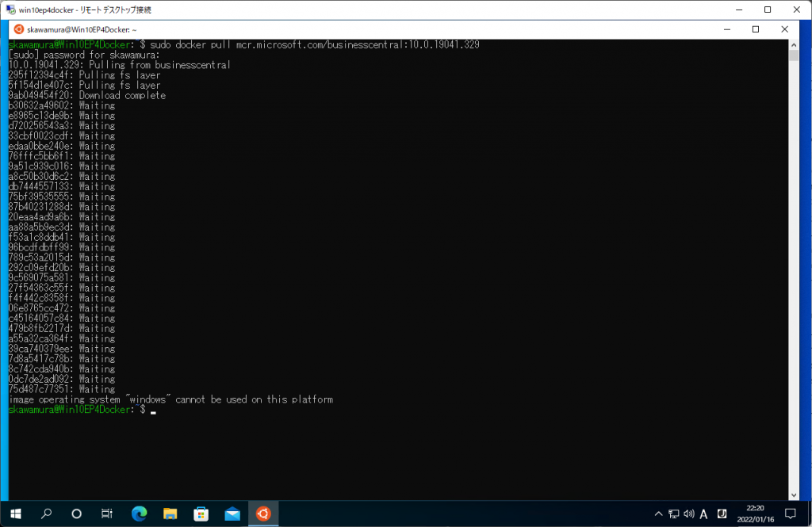Open the network status tray icon

(x=673, y=514)
